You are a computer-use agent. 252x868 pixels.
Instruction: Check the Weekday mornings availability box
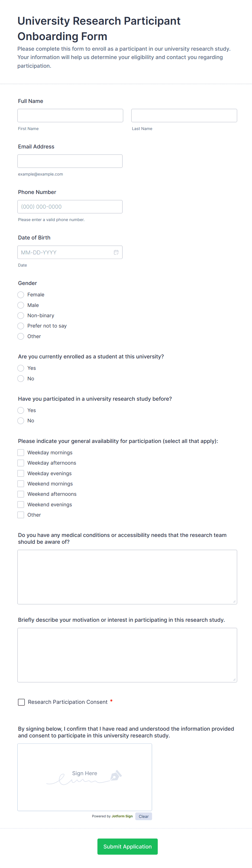point(21,452)
